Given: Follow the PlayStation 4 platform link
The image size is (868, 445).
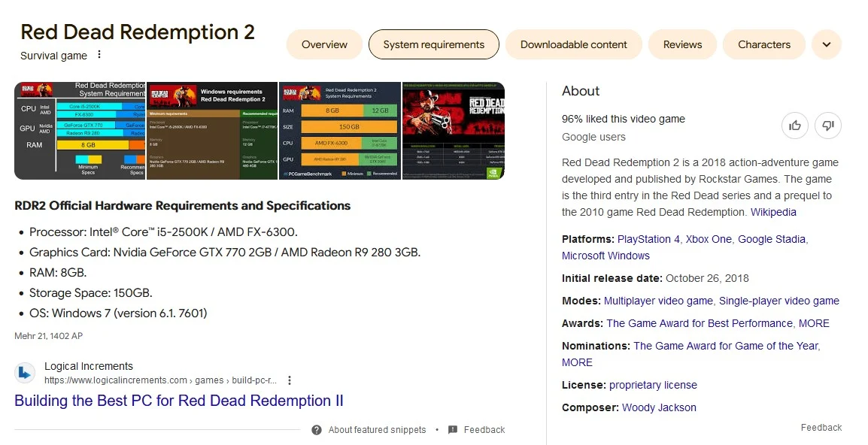Looking at the screenshot, I should pyautogui.click(x=648, y=239).
